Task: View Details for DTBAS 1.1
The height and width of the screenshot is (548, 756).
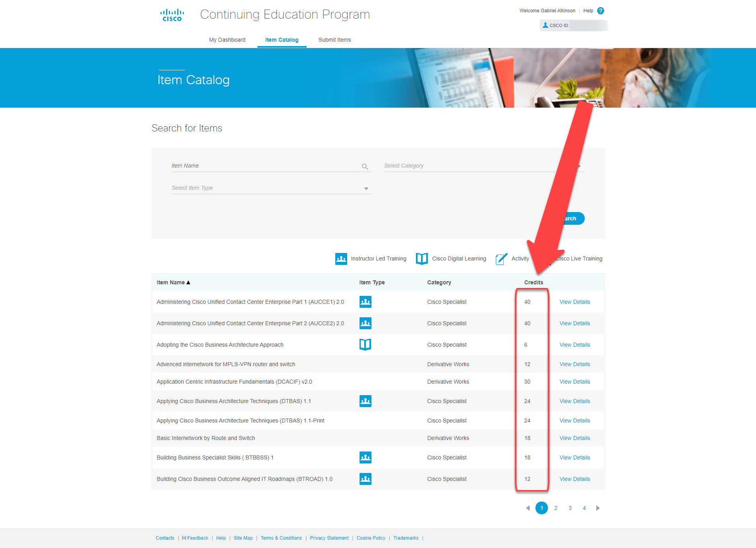Action: click(x=575, y=401)
